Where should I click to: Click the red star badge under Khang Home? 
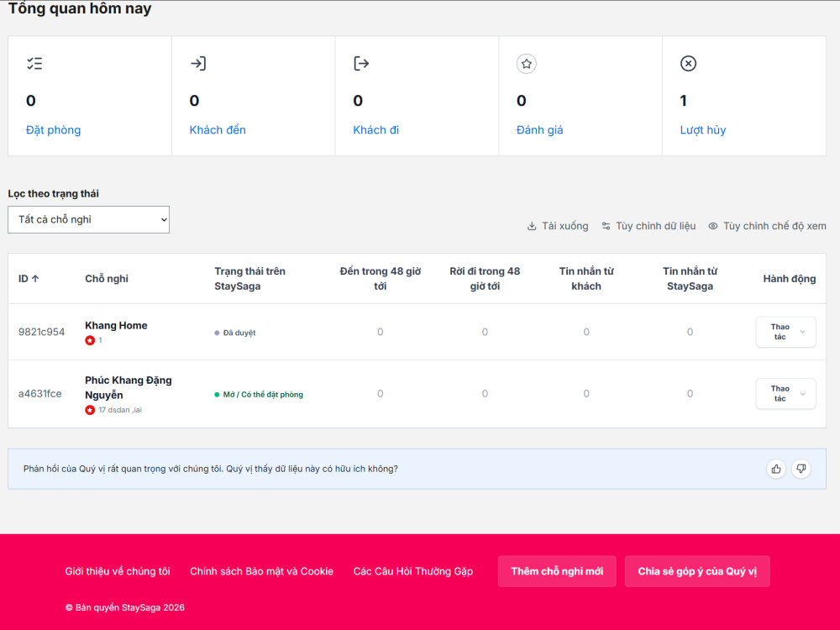(90, 340)
